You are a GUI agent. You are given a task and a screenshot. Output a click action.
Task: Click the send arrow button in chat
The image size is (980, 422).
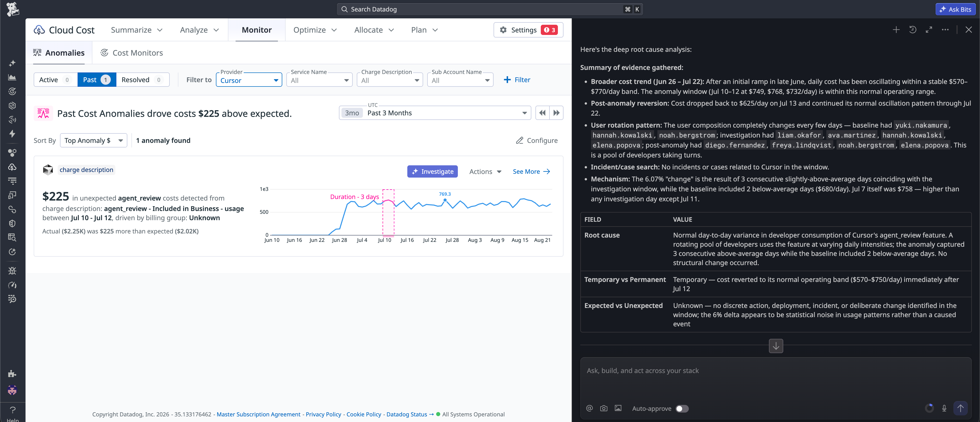960,408
